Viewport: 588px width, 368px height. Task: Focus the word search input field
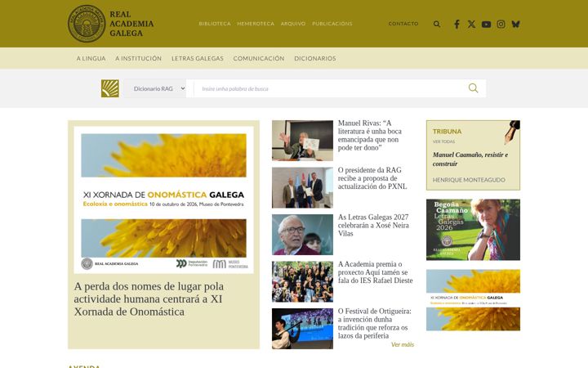(329, 88)
